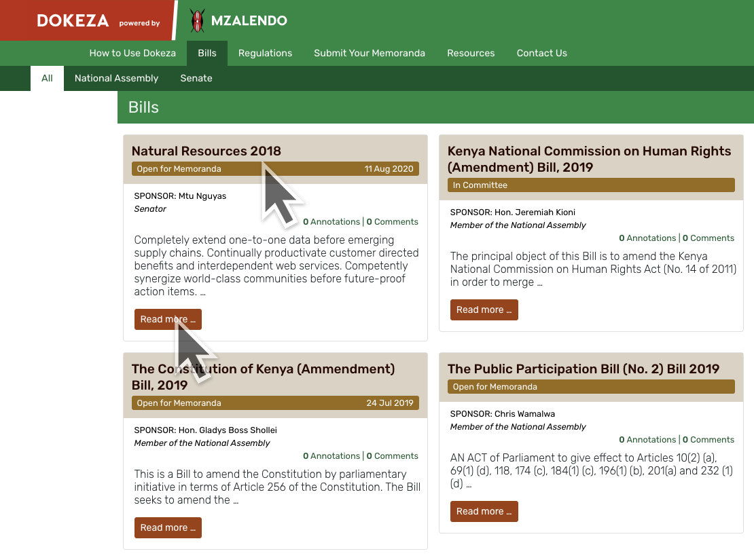Open the Resources navigation link

(471, 53)
